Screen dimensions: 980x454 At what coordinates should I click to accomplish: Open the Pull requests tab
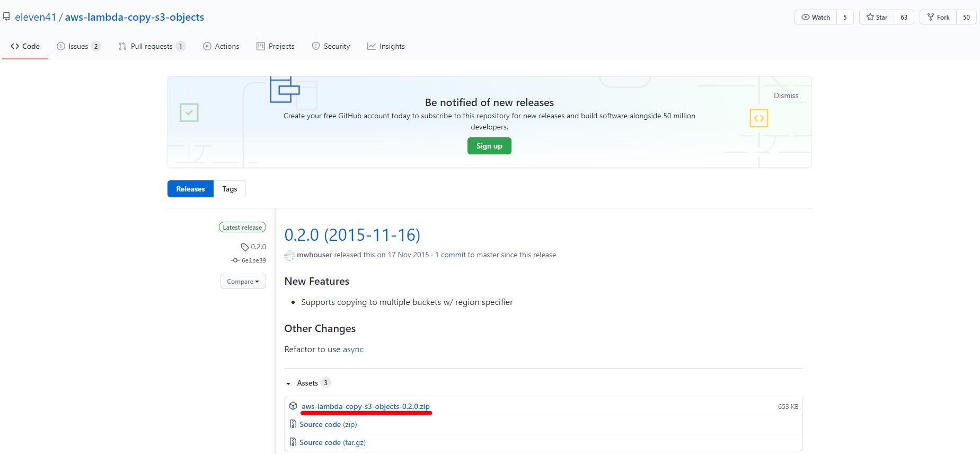[x=152, y=46]
